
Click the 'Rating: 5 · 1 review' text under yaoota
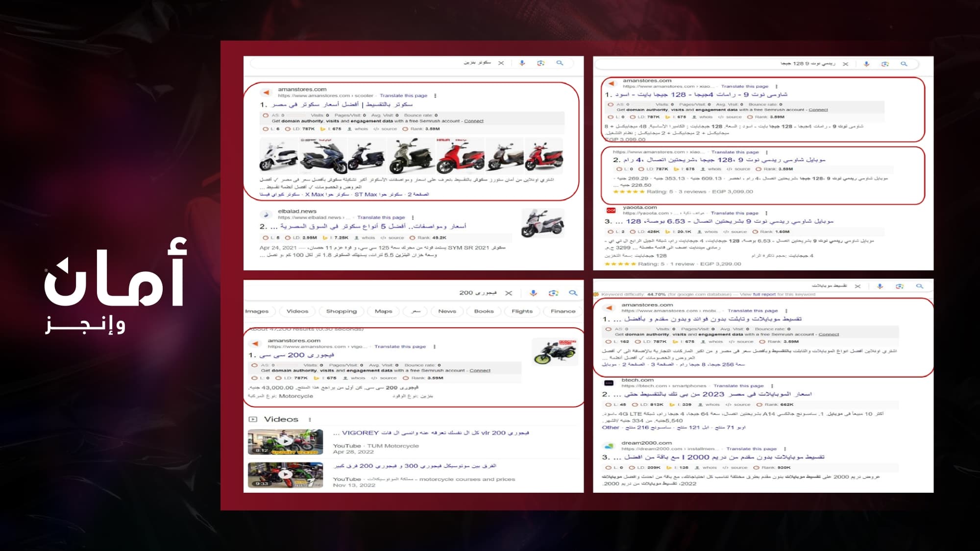point(666,264)
